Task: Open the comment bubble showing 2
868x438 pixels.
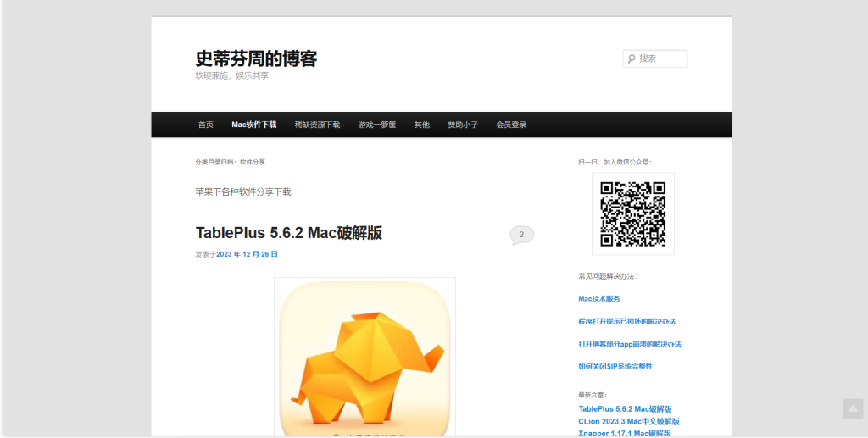Action: [521, 235]
